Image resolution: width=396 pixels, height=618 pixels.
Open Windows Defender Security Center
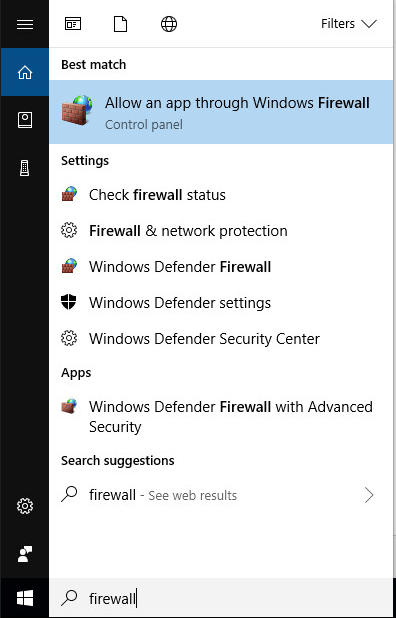(x=221, y=339)
